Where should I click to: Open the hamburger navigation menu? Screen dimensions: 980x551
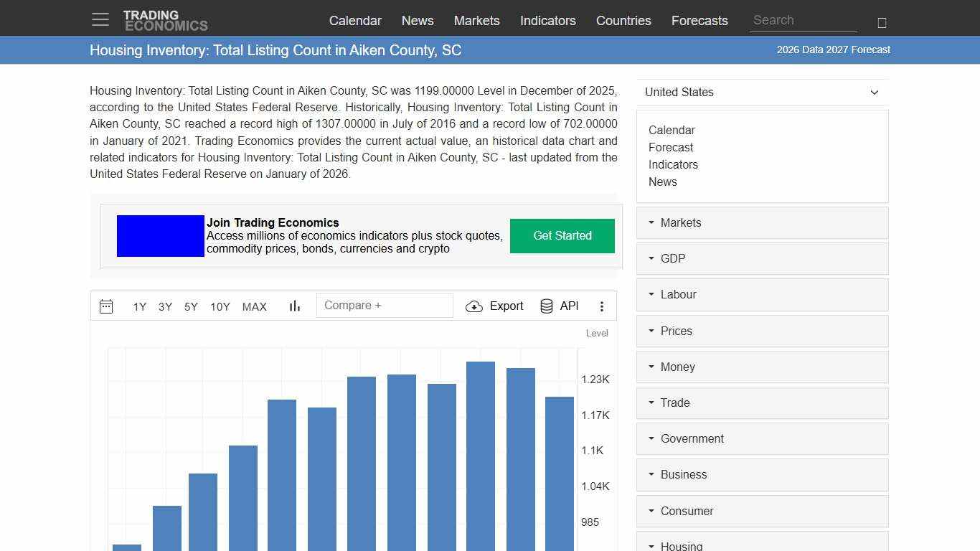point(100,19)
